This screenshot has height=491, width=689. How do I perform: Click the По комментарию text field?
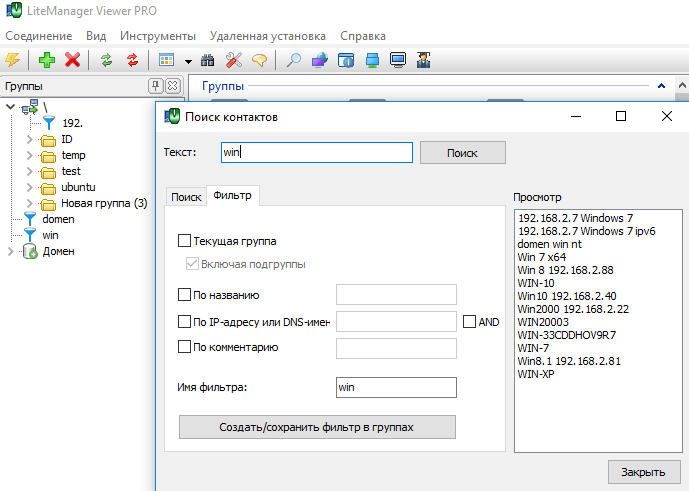pyautogui.click(x=396, y=348)
